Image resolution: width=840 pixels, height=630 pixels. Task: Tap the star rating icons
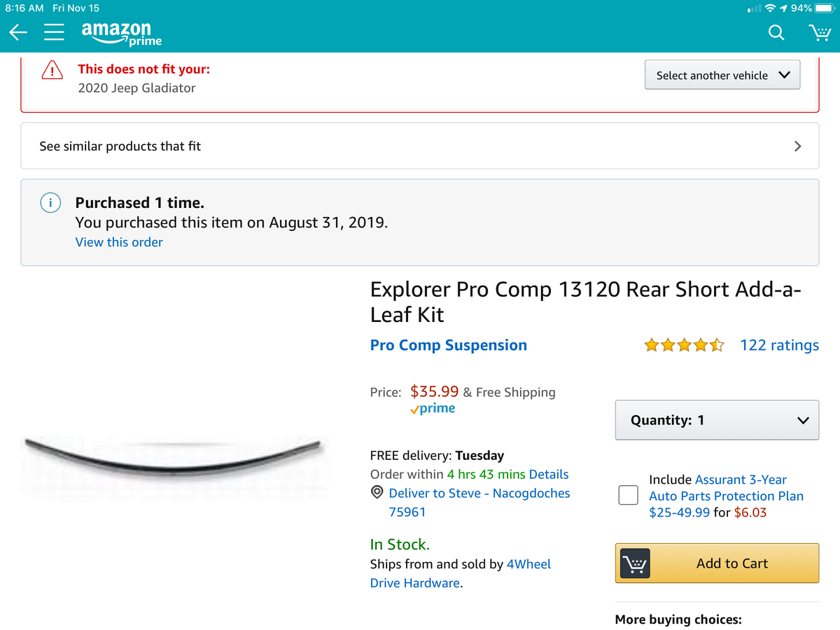[x=684, y=345]
